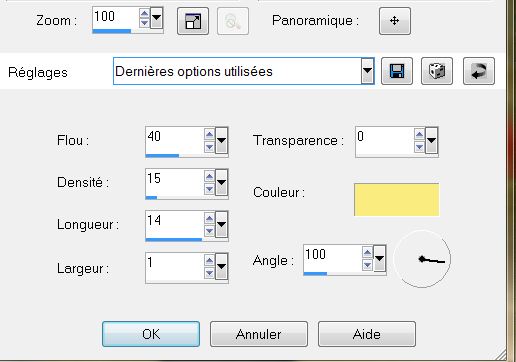The width and height of the screenshot is (516, 362).
Task: Increase Longueur value with up arrow
Action: tap(209, 219)
